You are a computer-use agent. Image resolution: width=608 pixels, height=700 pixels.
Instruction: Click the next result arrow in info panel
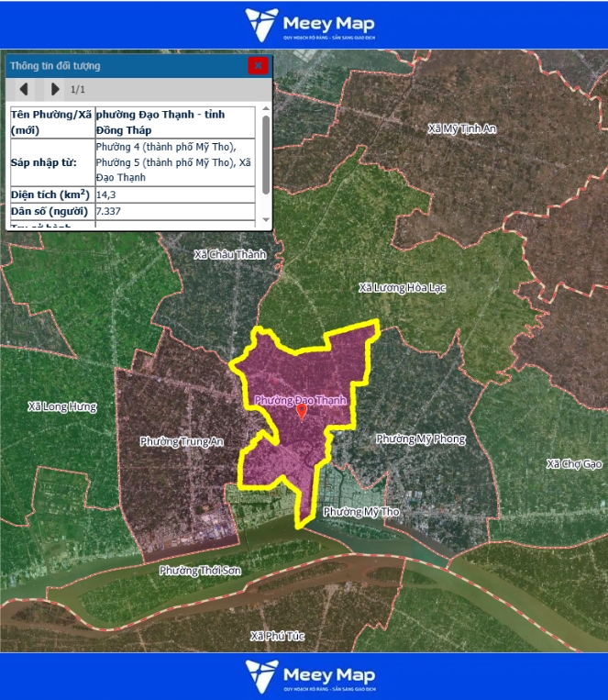(x=55, y=89)
